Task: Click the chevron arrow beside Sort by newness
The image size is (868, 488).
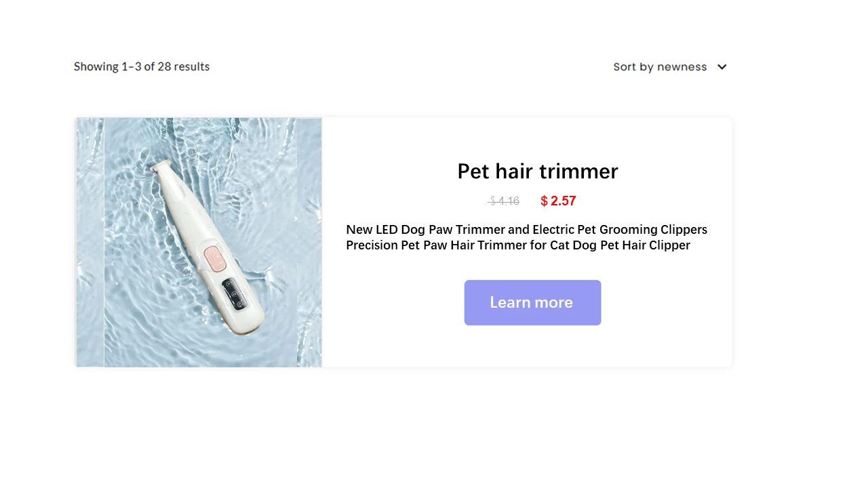Action: (x=722, y=67)
